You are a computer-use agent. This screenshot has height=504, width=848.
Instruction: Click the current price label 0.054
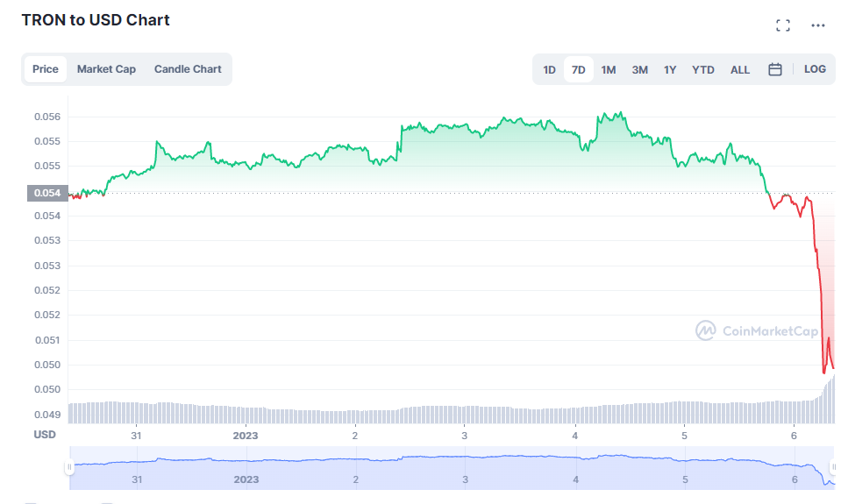point(47,193)
